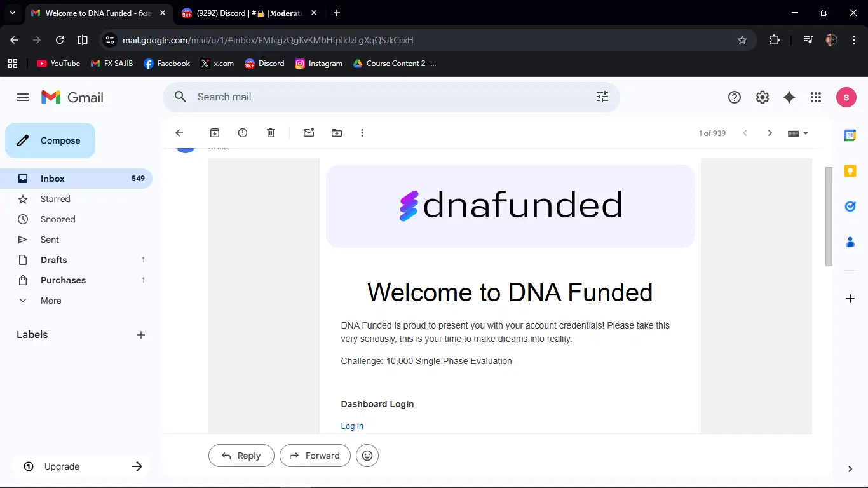Click the Gmail logo
This screenshot has height=488, width=868.
pyautogui.click(x=72, y=97)
